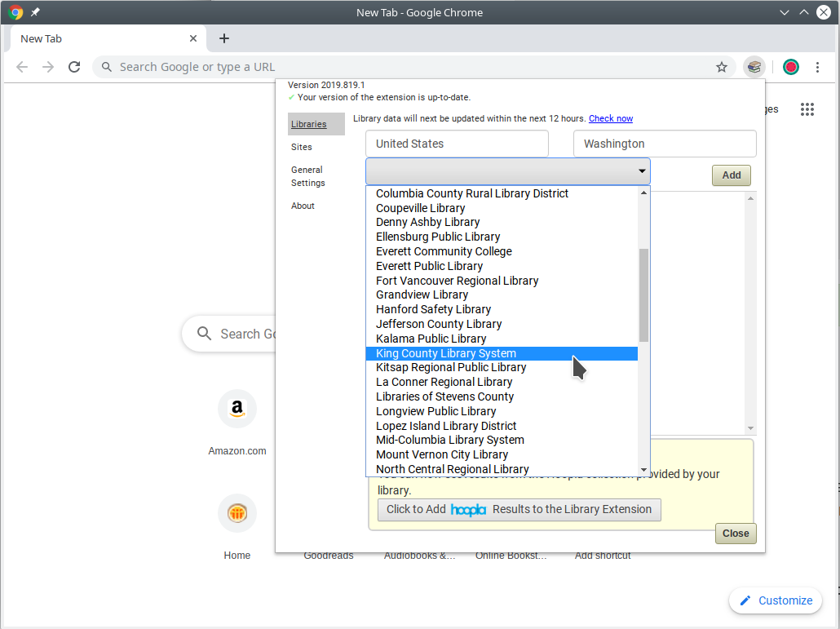840x629 pixels.
Task: Add hoopla results to the Library Extension
Action: click(519, 510)
